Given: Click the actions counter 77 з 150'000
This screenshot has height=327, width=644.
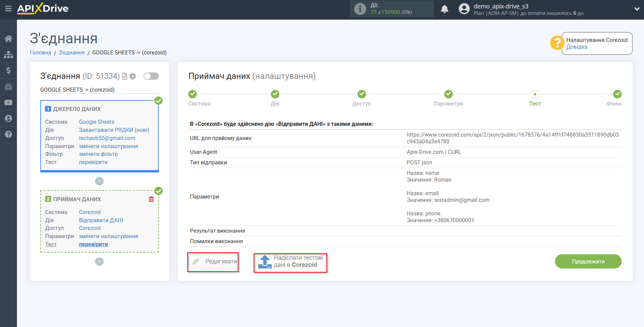Looking at the screenshot, I should pyautogui.click(x=391, y=12).
